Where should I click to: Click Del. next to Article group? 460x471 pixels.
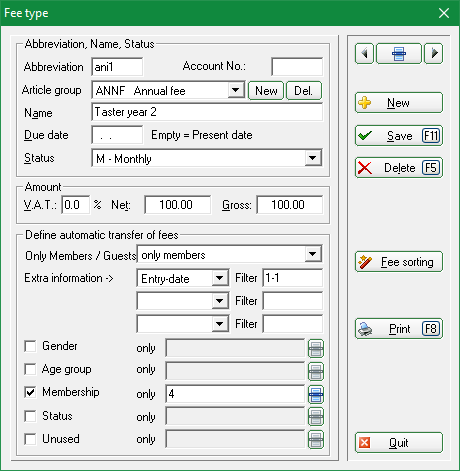point(304,91)
